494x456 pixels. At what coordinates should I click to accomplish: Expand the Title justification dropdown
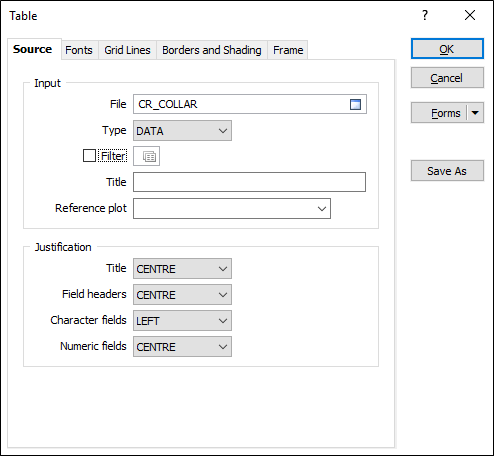point(182,269)
